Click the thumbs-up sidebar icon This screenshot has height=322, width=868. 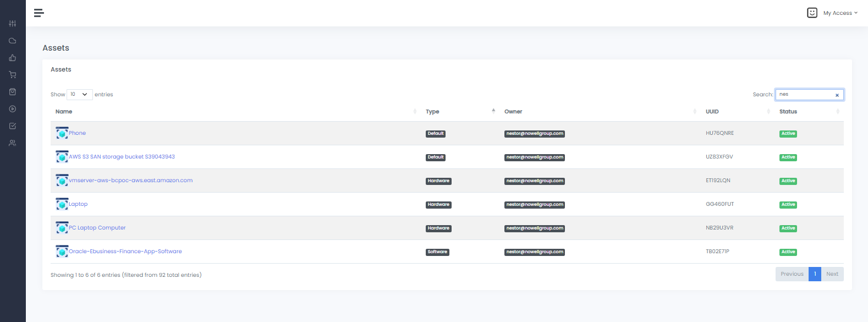tap(13, 58)
